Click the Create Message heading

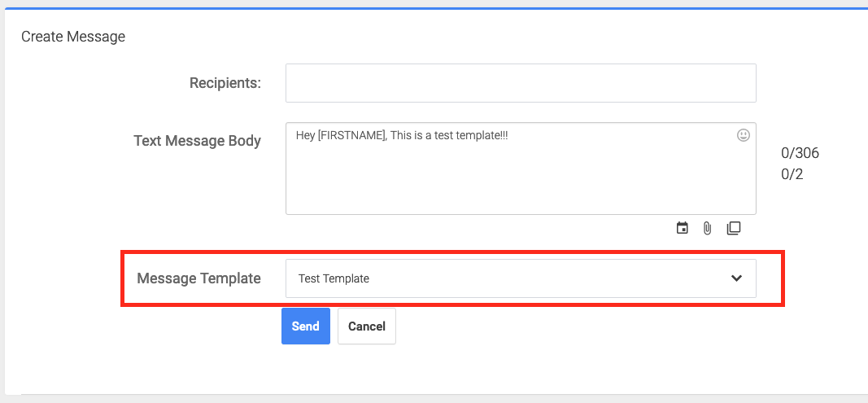click(x=73, y=37)
